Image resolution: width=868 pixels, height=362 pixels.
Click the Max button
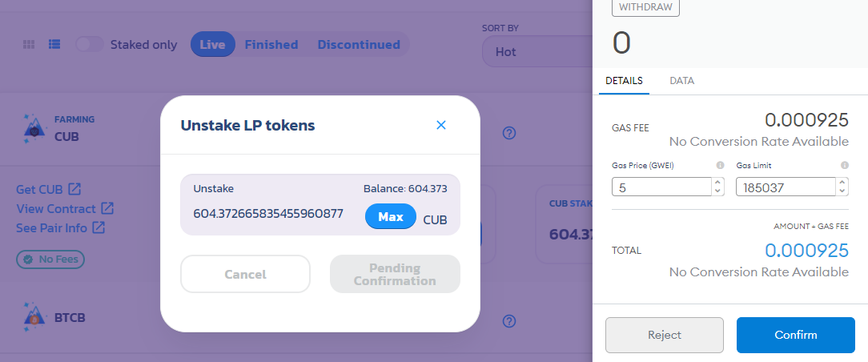click(390, 216)
